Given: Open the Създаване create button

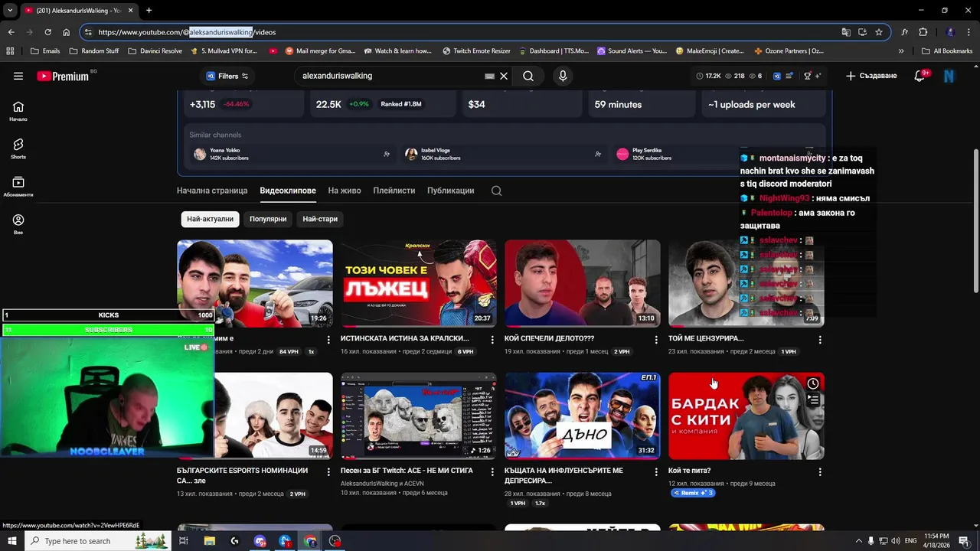Looking at the screenshot, I should pyautogui.click(x=871, y=76).
